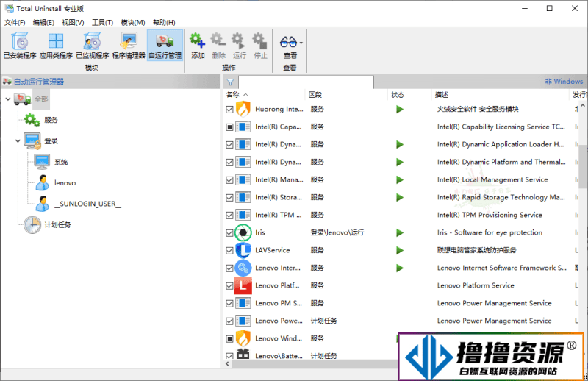Click the Iris app icon in the list
The height and width of the screenshot is (381, 588).
[x=243, y=232]
